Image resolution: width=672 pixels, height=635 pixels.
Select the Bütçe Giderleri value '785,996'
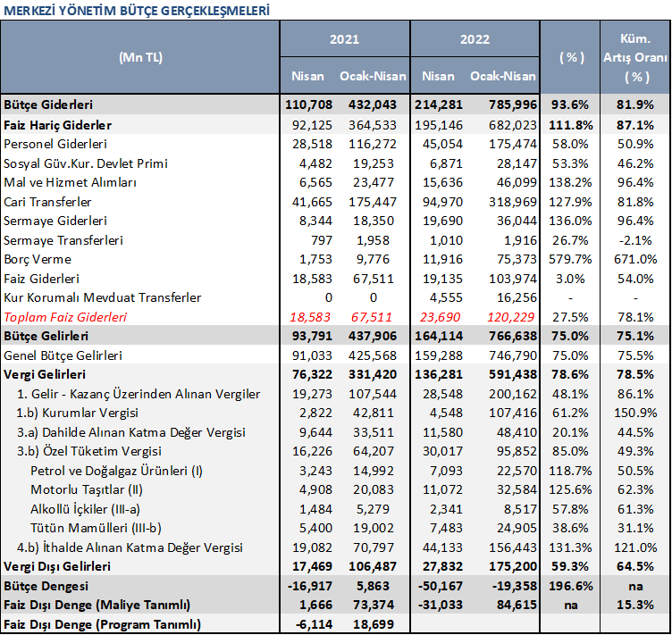(513, 104)
